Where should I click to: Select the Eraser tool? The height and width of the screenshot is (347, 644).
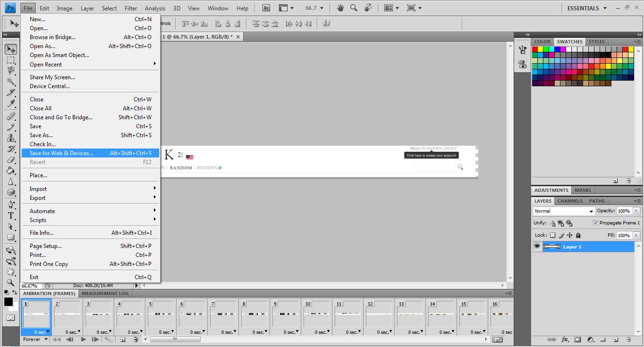tap(11, 160)
